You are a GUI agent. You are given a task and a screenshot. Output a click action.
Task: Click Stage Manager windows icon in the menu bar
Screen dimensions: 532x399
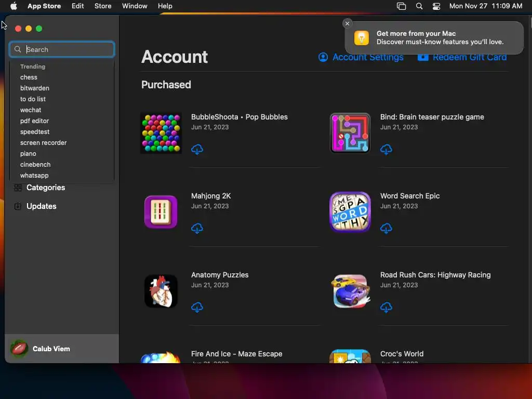point(402,6)
